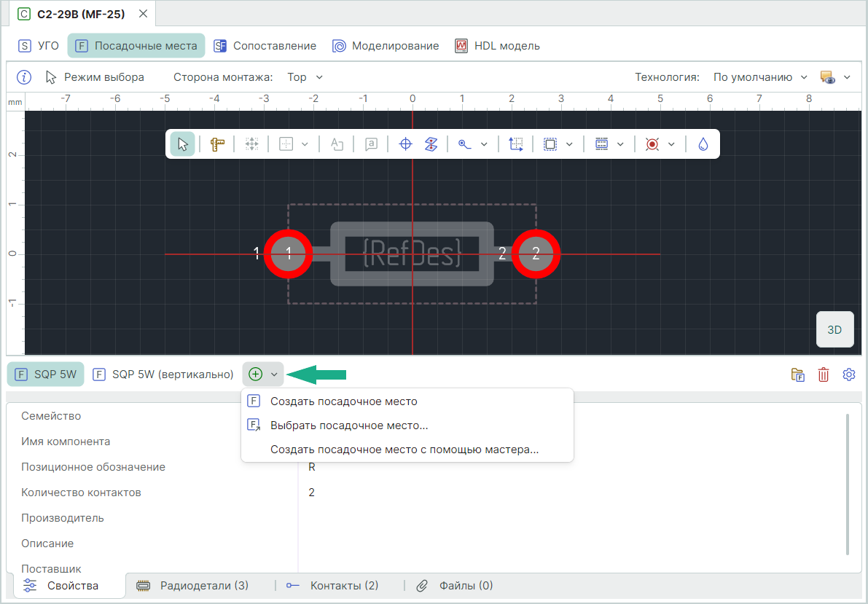This screenshot has width=868, height=604.
Task: Delete footprint using red trash icon
Action: (824, 374)
